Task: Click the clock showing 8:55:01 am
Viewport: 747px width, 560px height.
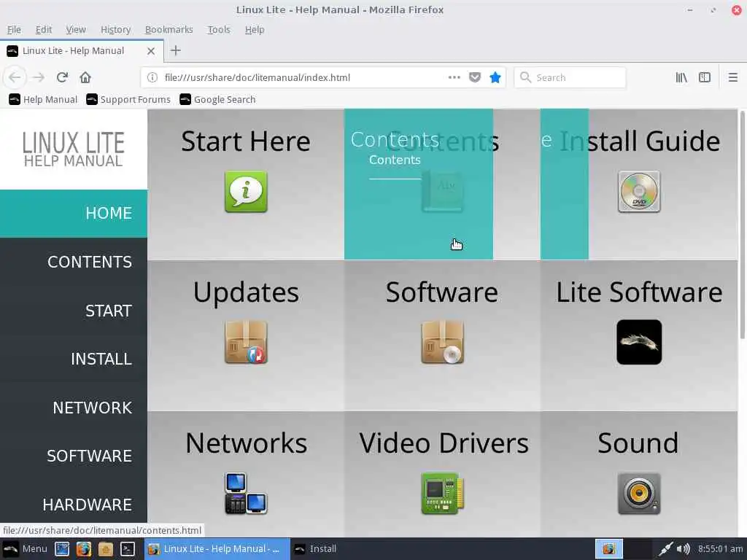Action: (720, 549)
